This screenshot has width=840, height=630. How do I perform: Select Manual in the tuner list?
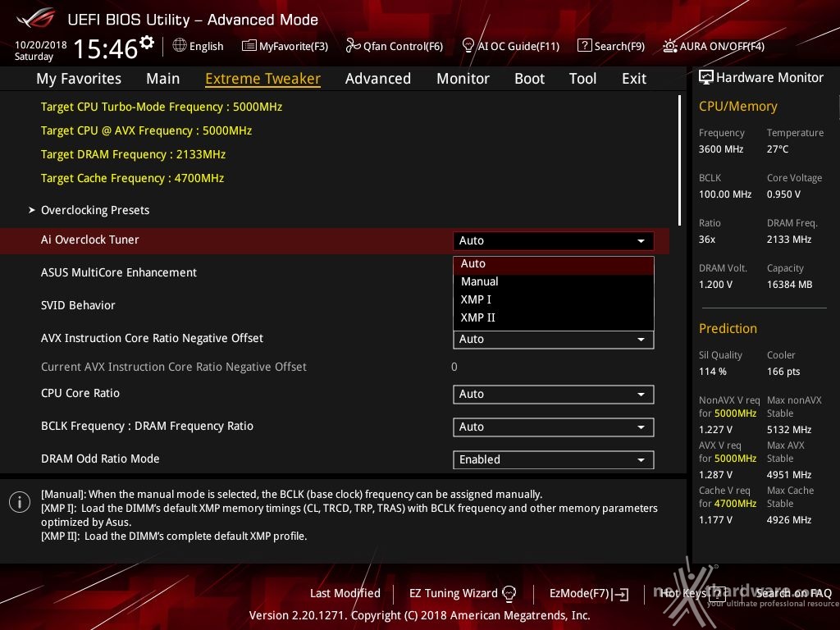tap(554, 282)
